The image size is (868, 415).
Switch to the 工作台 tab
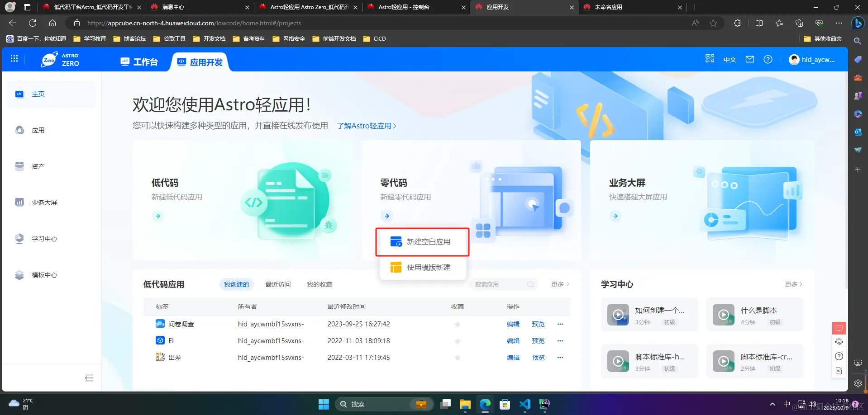click(x=139, y=62)
